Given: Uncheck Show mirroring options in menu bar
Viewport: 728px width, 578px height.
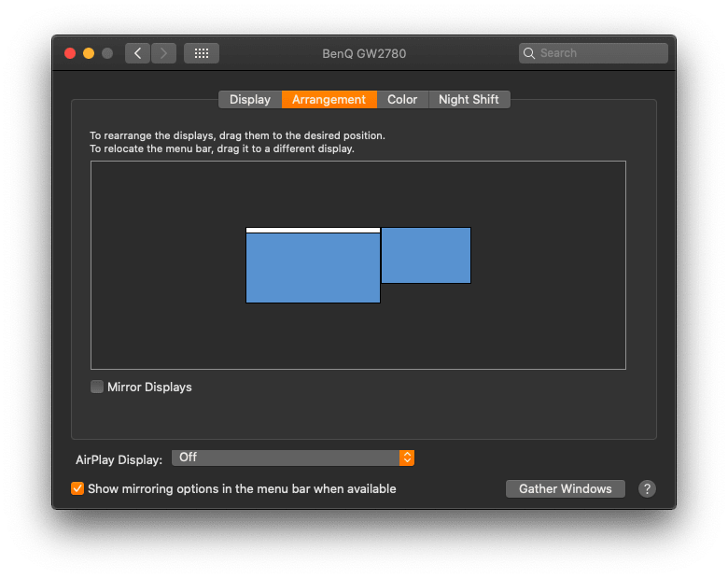Looking at the screenshot, I should [x=77, y=488].
